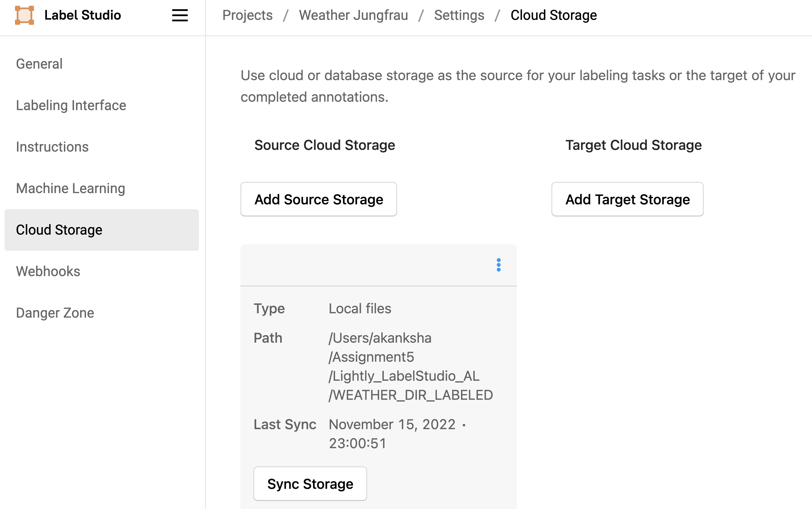This screenshot has height=509, width=812.
Task: Click the /WEATHER_DIR_LABELED path segment
Action: (x=411, y=395)
